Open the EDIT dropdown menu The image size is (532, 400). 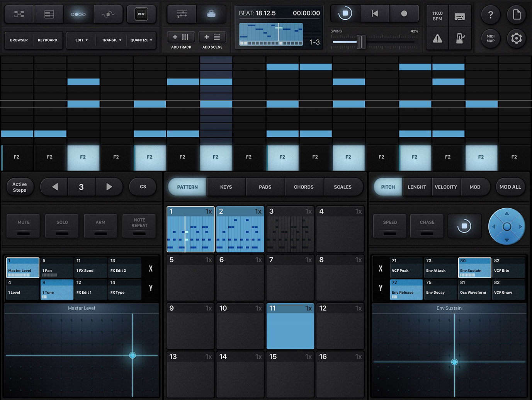pos(82,40)
